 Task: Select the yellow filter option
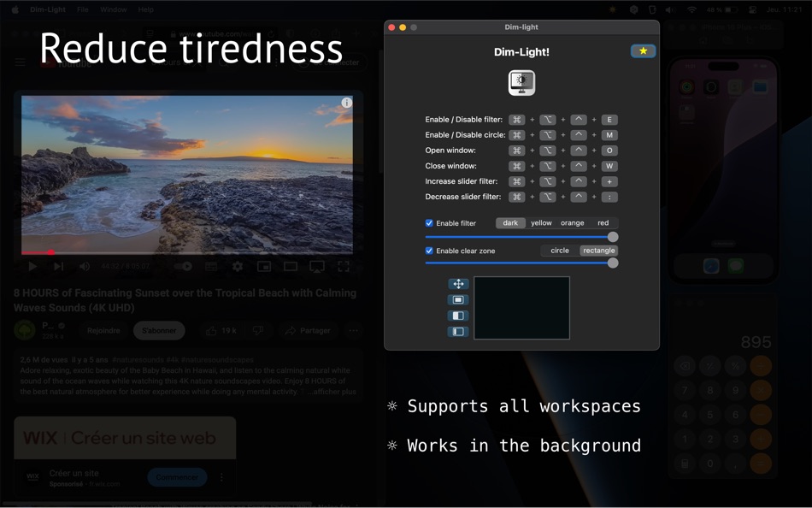pos(541,223)
